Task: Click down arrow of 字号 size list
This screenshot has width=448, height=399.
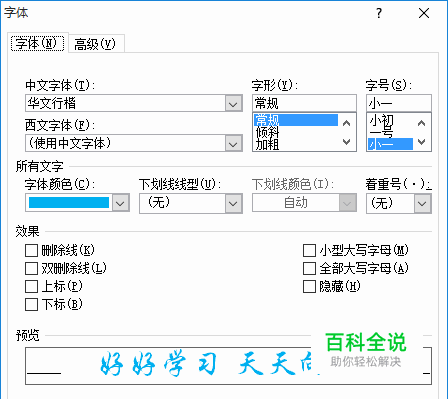Action: pos(422,142)
